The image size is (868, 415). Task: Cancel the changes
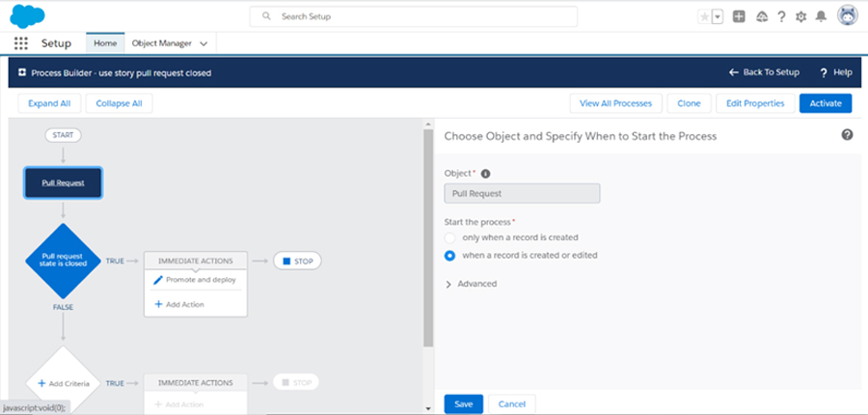[x=511, y=404]
